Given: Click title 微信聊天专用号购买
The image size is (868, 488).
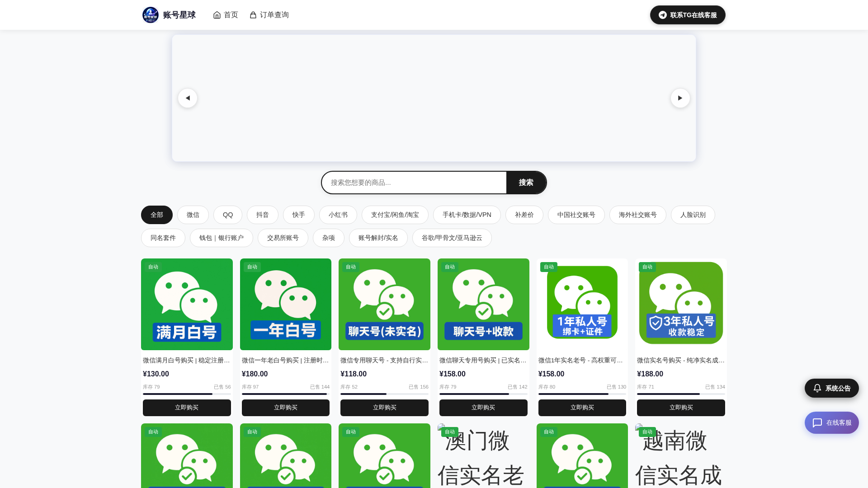Looking at the screenshot, I should click(483, 361).
